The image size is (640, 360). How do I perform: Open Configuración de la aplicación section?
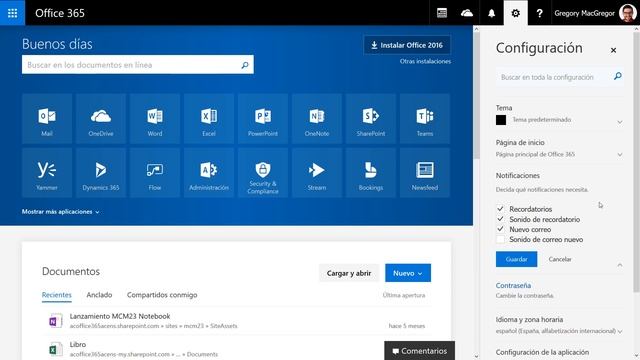542,352
